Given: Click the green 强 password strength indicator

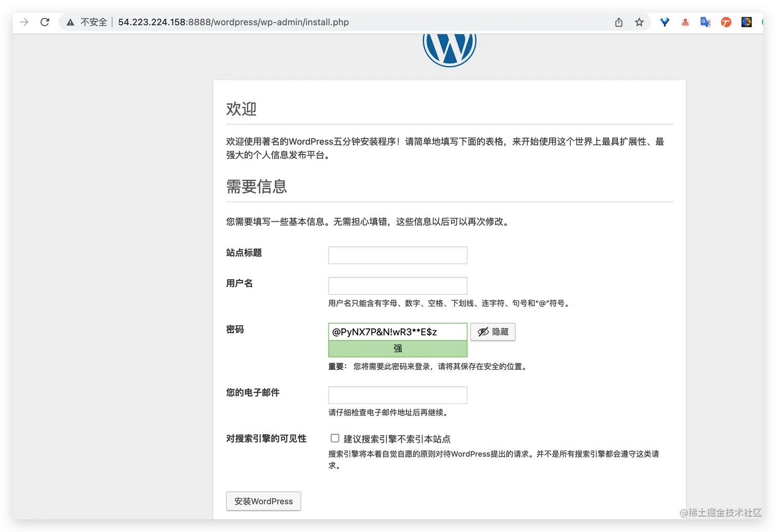Looking at the screenshot, I should point(398,349).
